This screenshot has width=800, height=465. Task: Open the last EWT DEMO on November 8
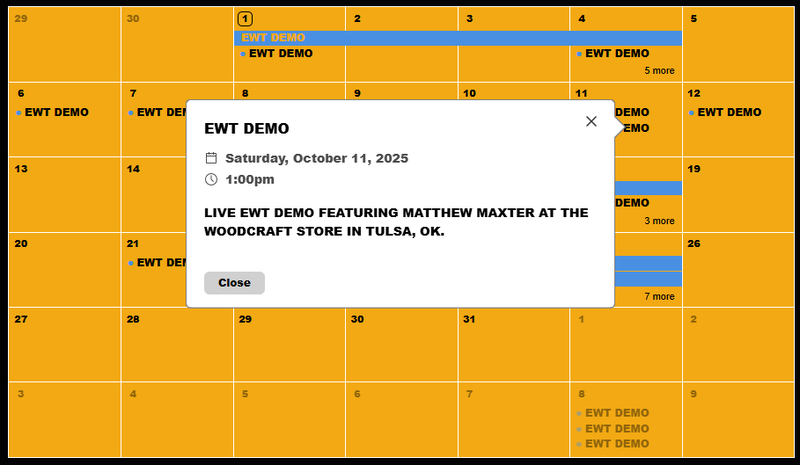point(616,444)
